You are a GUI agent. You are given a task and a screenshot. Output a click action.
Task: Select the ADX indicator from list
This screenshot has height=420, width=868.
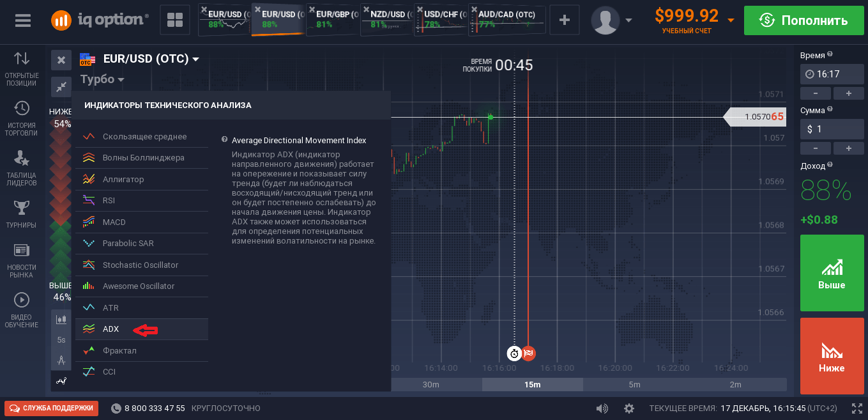[x=110, y=329]
